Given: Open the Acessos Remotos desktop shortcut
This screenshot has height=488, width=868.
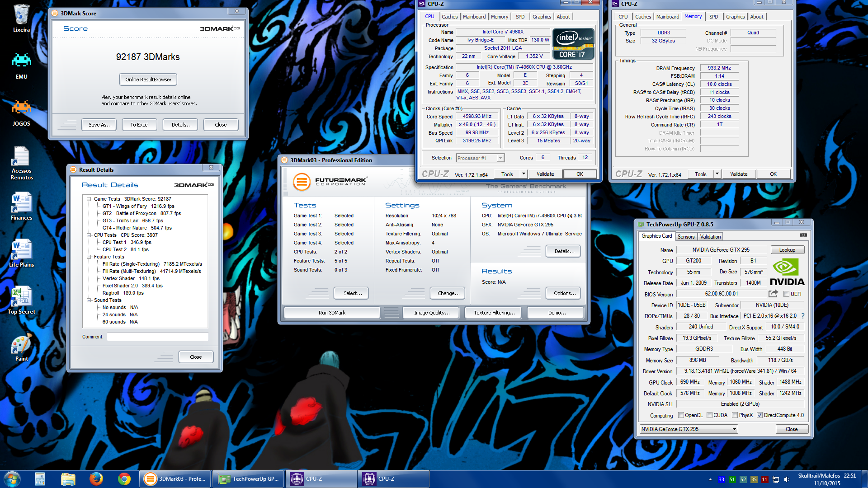Looking at the screenshot, I should [x=21, y=163].
